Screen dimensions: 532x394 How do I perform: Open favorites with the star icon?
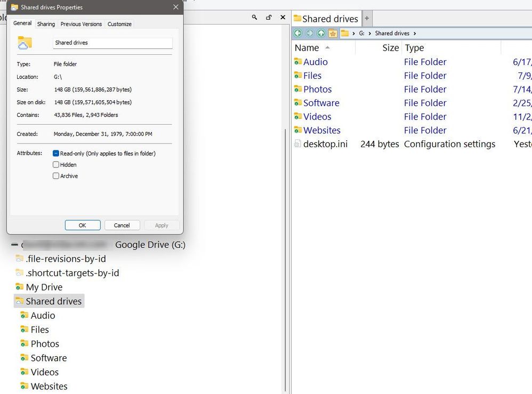pos(333,33)
